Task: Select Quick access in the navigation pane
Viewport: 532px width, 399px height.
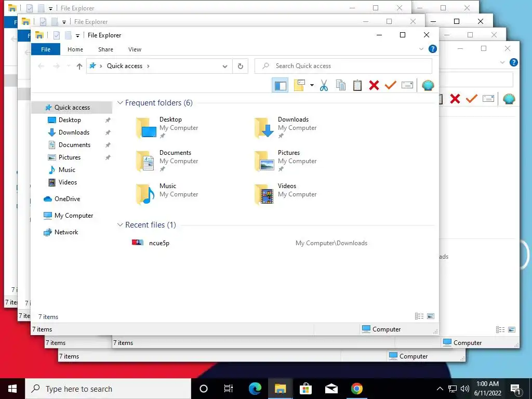Action: 72,108
